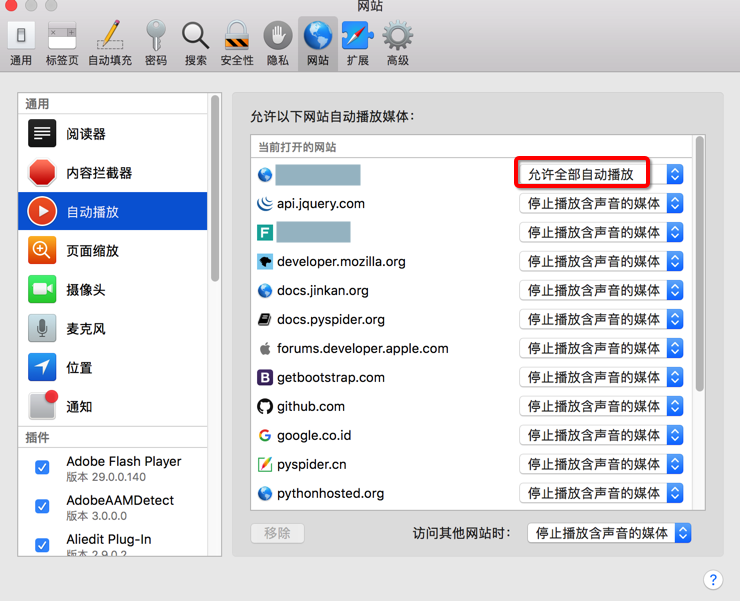The height and width of the screenshot is (601, 740).
Task: Click the GitHub octocat site icon
Action: pyautogui.click(x=265, y=406)
